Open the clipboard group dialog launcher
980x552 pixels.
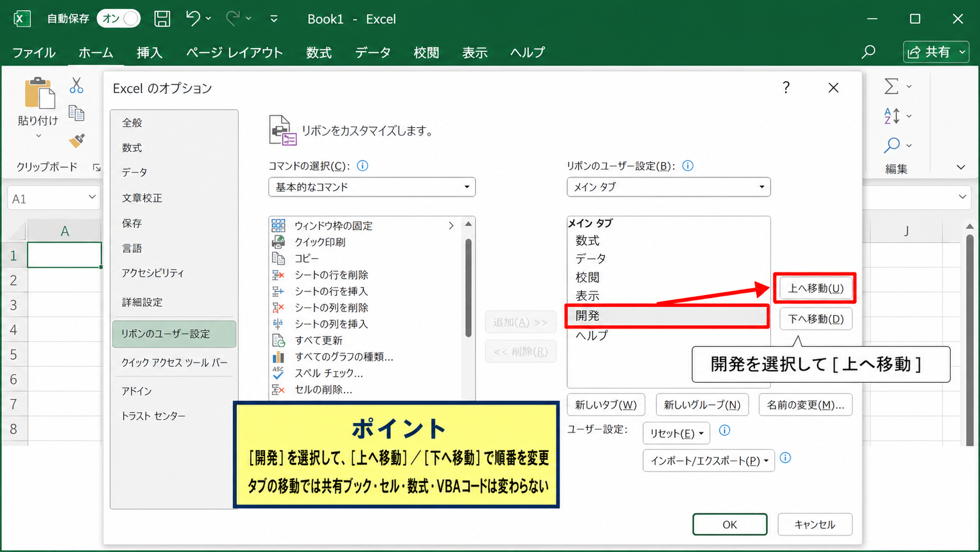[97, 168]
